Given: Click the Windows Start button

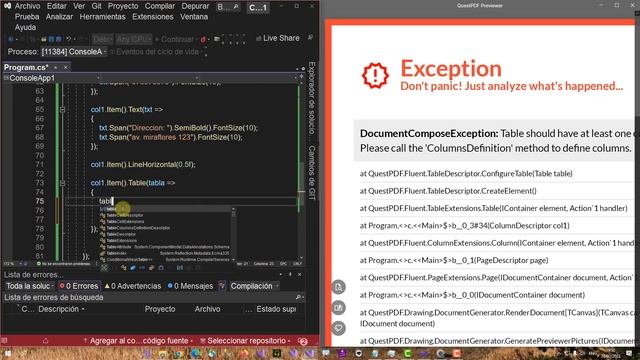Looking at the screenshot, I should 7,353.
